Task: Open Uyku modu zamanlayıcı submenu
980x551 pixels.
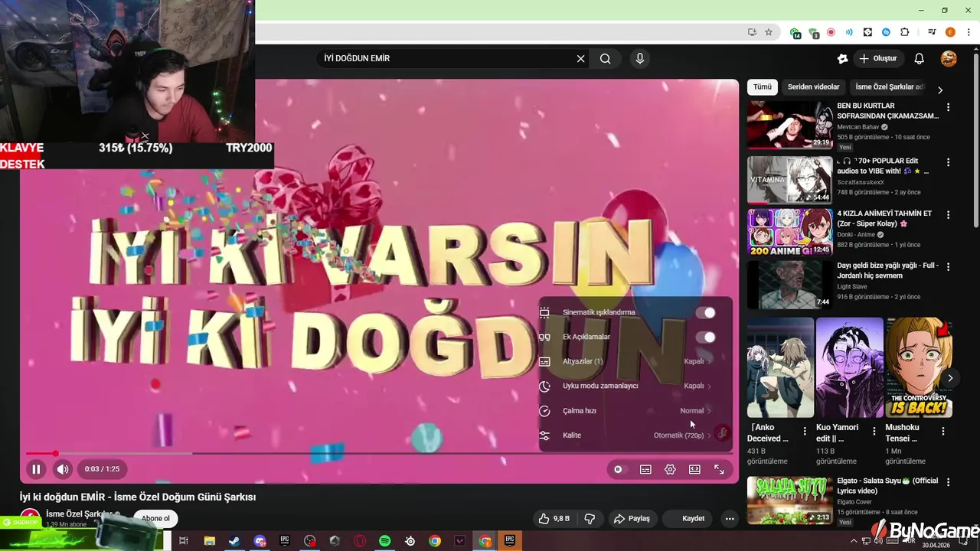Action: click(x=635, y=386)
